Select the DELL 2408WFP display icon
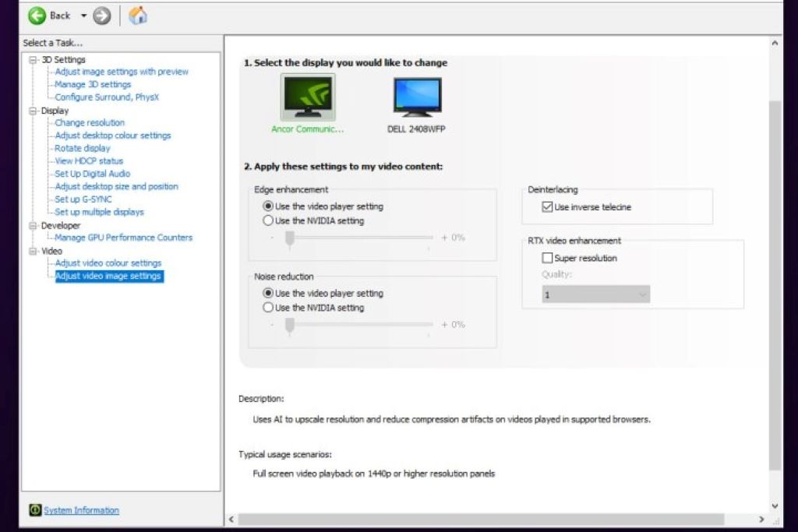The height and width of the screenshot is (532, 798). 415,97
